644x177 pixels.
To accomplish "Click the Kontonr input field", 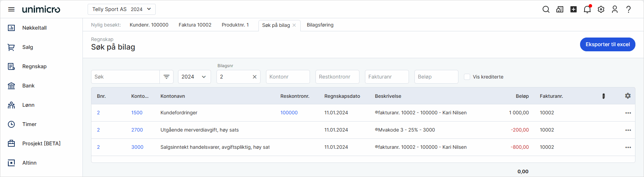I will click(288, 77).
